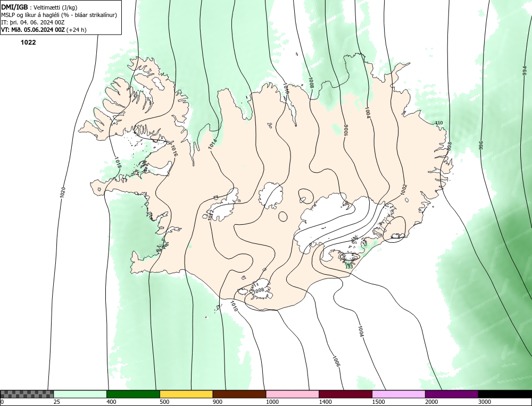Click the 'DMI/IGB : Veltimætti (J/kg)' title
Image resolution: width=532 pixels, height=406 pixels.
(x=39, y=7)
